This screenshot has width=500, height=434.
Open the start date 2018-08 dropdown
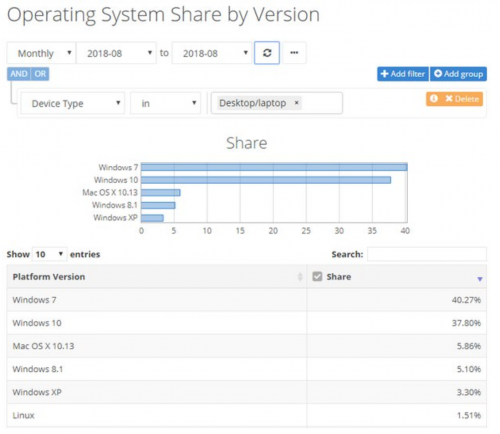[116, 53]
